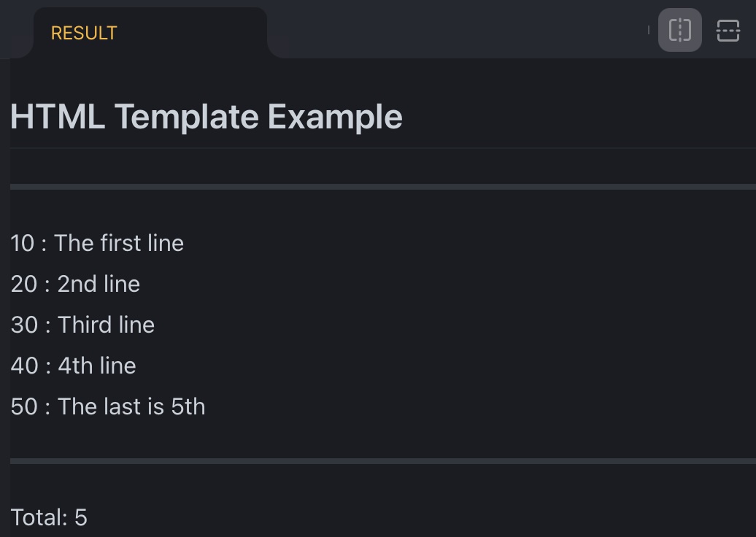Switch to the stacked horizontal split layout

728,31
